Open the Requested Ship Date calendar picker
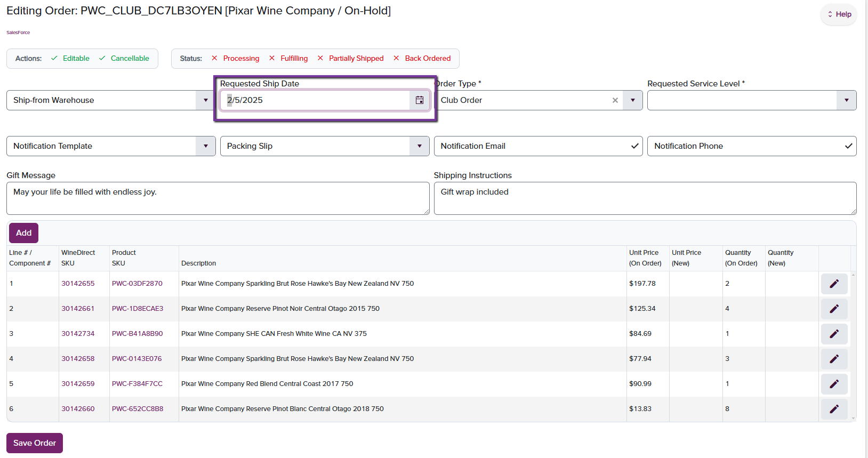Image resolution: width=868 pixels, height=458 pixels. pyautogui.click(x=420, y=100)
